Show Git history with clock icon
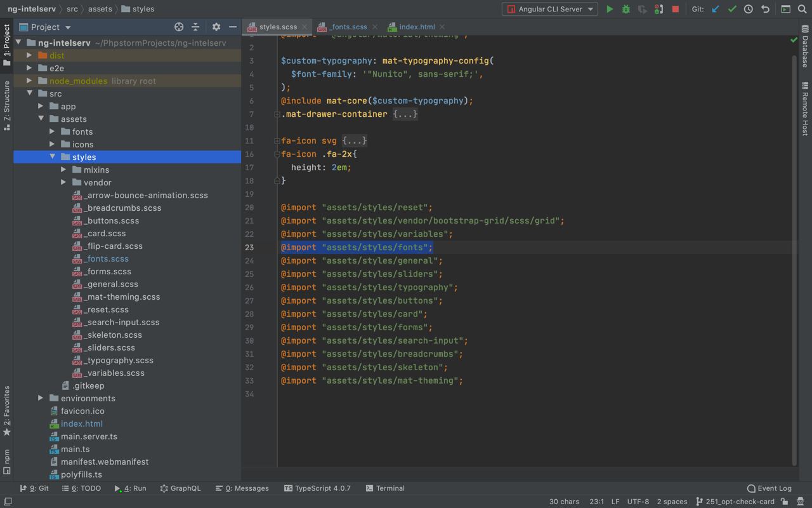Screen dimensions: 812x508 pyautogui.click(x=749, y=9)
